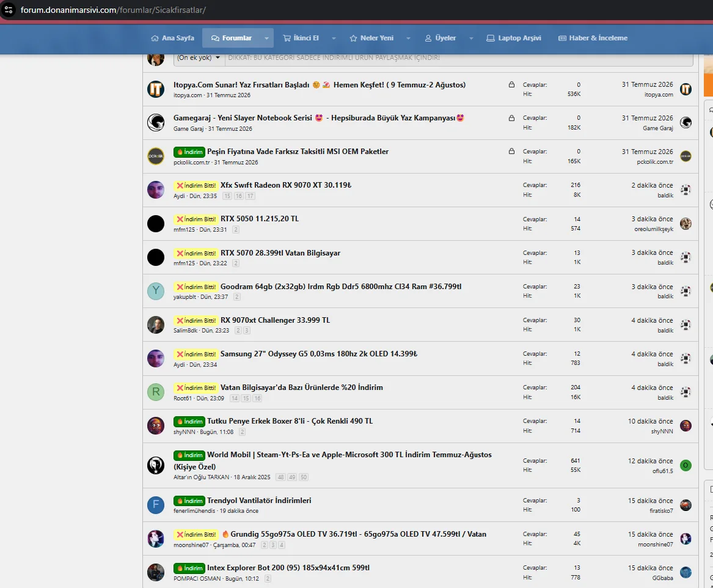Expand the İkinci El dropdown arrow
This screenshot has height=588, width=713.
334,38
